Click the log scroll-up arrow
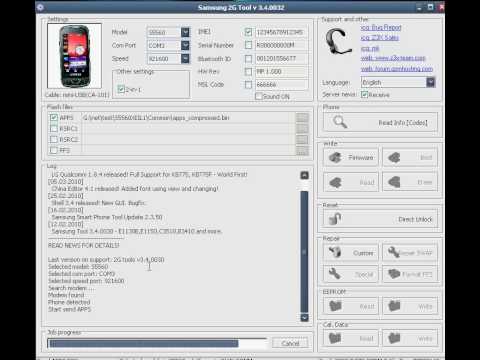 point(304,175)
